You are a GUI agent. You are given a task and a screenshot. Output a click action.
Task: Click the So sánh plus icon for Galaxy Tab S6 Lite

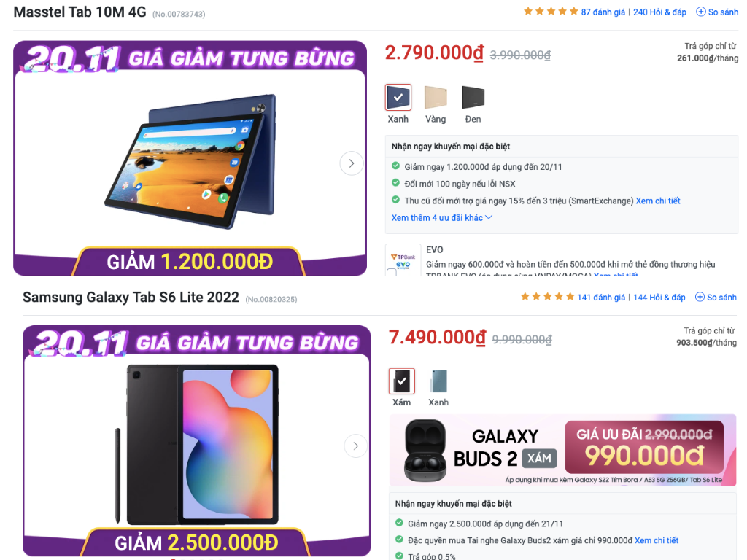(x=700, y=297)
